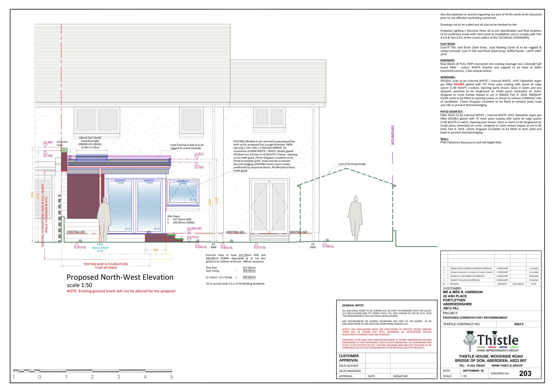
Task: Click the '9.708 GL' ground level label
Action: coord(328,247)
